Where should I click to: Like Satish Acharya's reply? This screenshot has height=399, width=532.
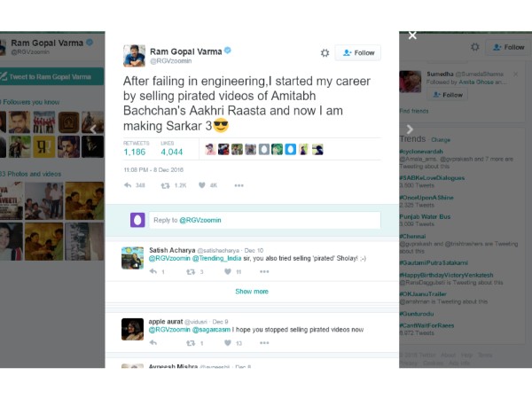point(228,271)
